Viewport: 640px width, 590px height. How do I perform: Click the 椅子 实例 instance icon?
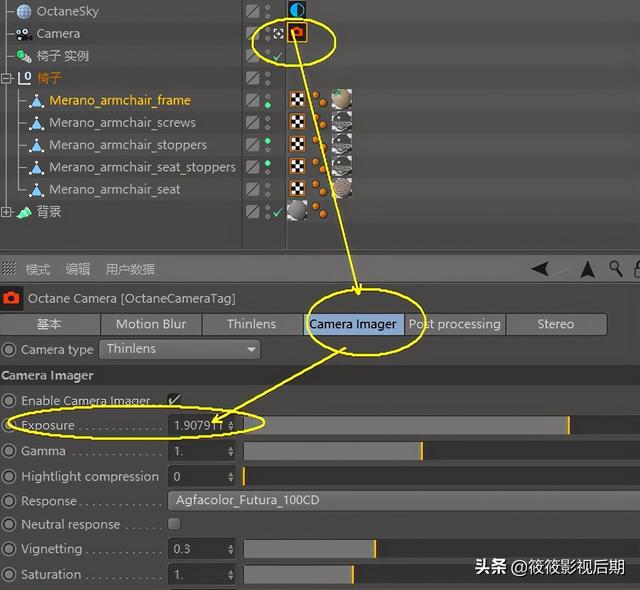point(24,56)
